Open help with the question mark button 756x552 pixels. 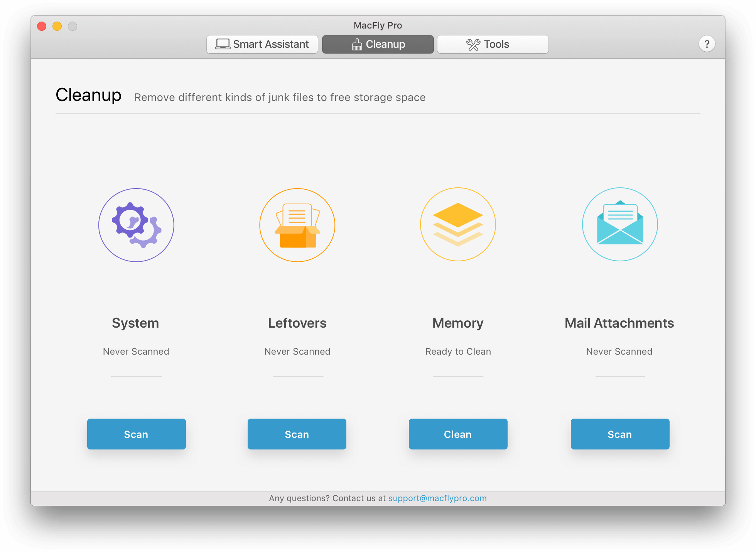[x=707, y=44]
